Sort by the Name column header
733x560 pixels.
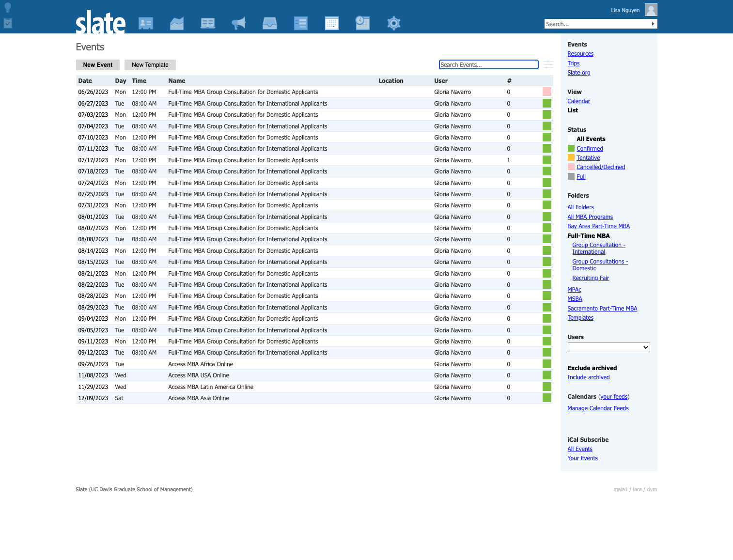coord(177,81)
